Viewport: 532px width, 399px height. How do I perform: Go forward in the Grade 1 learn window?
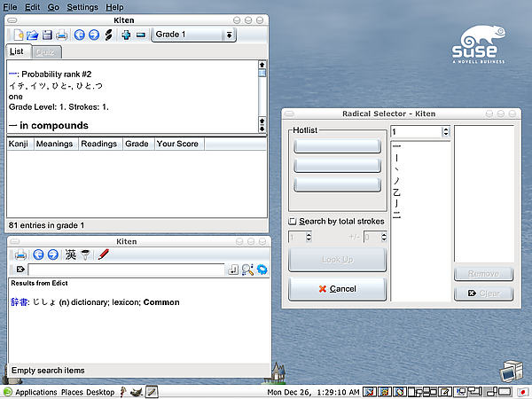coord(94,35)
